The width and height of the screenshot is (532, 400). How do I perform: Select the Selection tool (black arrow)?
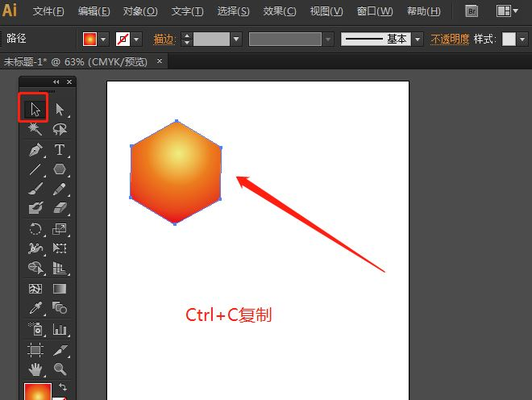[35, 110]
